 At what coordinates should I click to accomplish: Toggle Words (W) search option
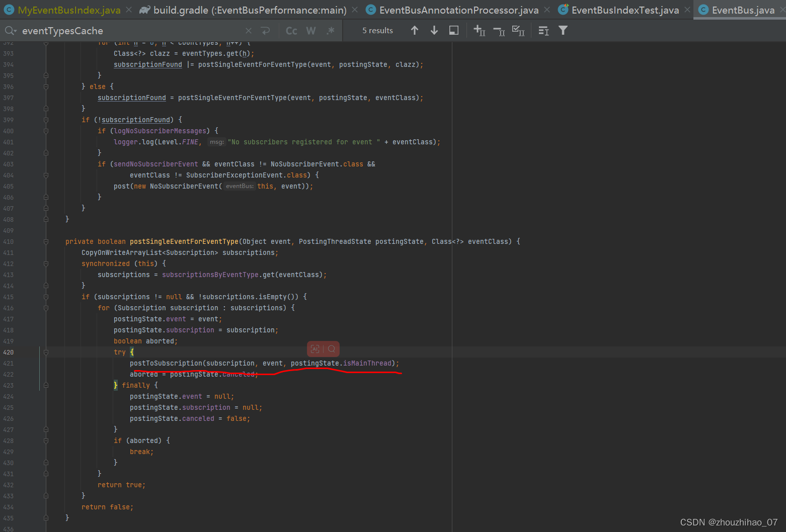point(311,31)
